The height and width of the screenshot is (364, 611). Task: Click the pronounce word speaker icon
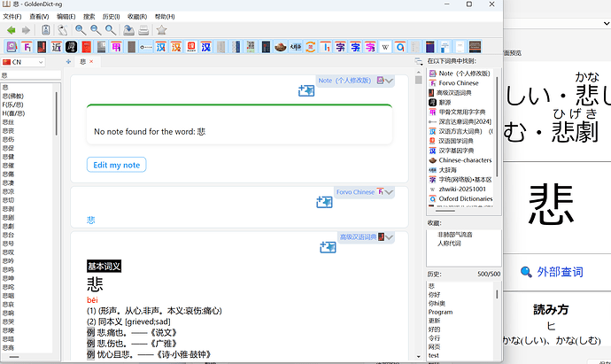[x=62, y=30]
